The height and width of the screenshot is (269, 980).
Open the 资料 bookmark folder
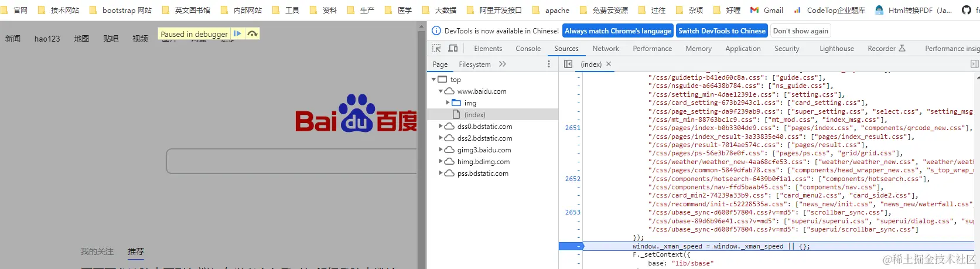pyautogui.click(x=323, y=10)
